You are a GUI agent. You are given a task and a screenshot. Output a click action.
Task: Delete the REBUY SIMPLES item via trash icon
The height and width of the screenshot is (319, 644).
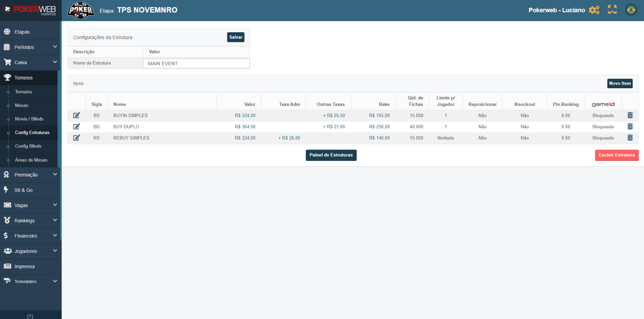[x=630, y=138]
